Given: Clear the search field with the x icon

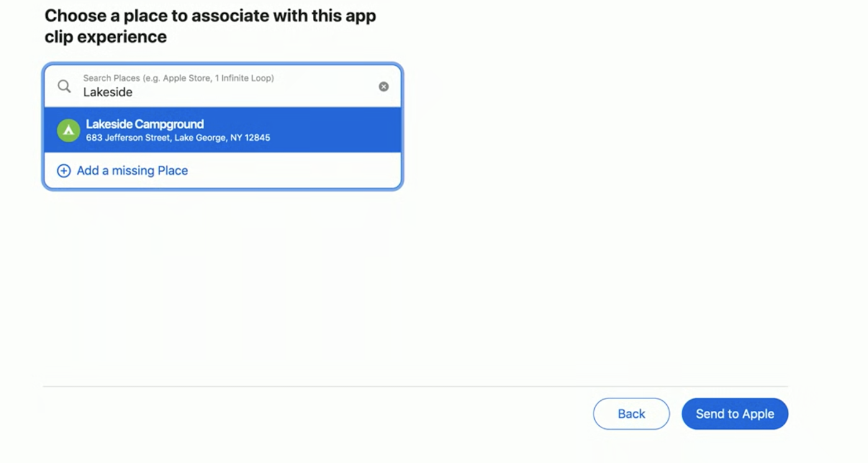Looking at the screenshot, I should 384,86.
